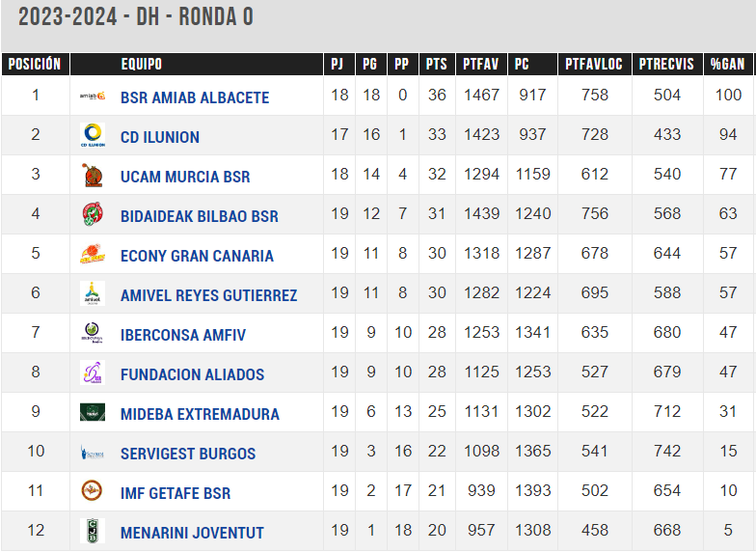The width and height of the screenshot is (756, 552).
Task: Click the Econy Gran Canaria logo
Action: (93, 255)
